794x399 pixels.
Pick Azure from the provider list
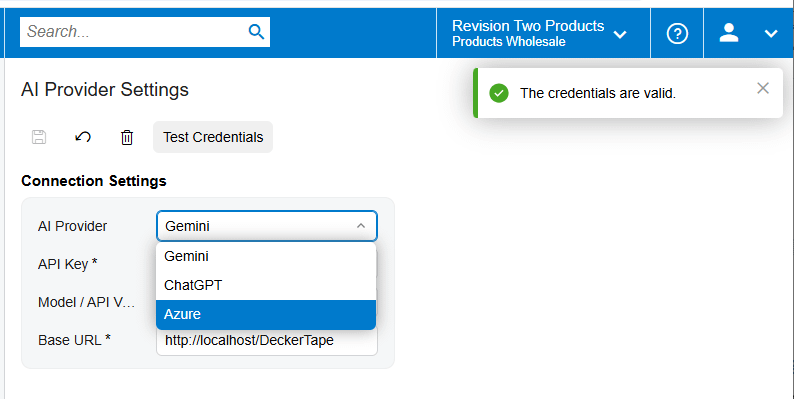[x=266, y=314]
